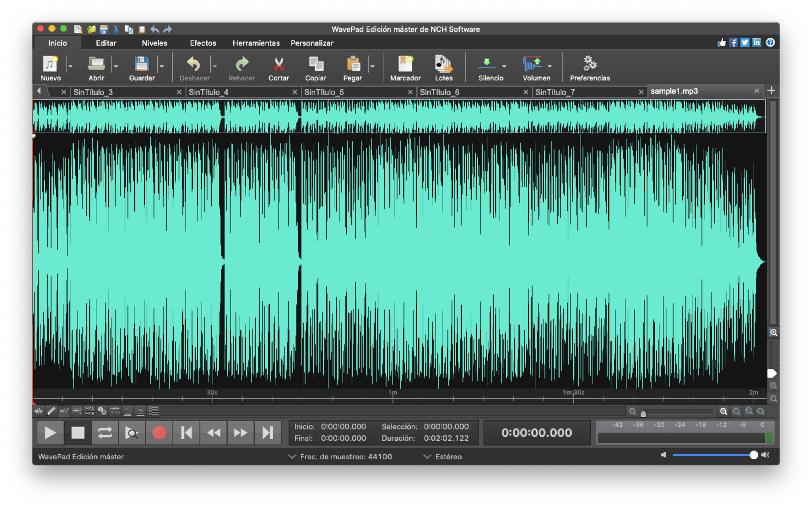Click the fast forward button
This screenshot has height=508, width=812.
click(x=240, y=433)
